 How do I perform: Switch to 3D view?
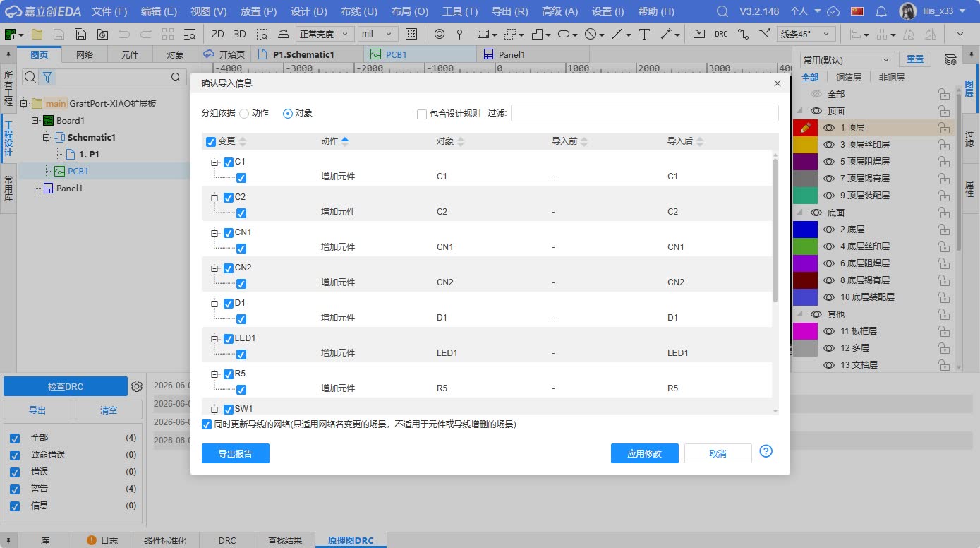click(x=240, y=34)
